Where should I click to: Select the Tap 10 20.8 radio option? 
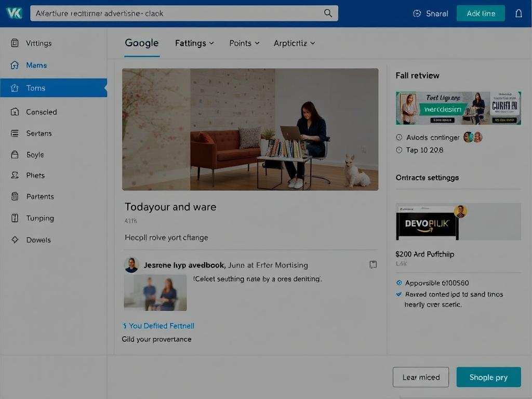click(x=399, y=150)
